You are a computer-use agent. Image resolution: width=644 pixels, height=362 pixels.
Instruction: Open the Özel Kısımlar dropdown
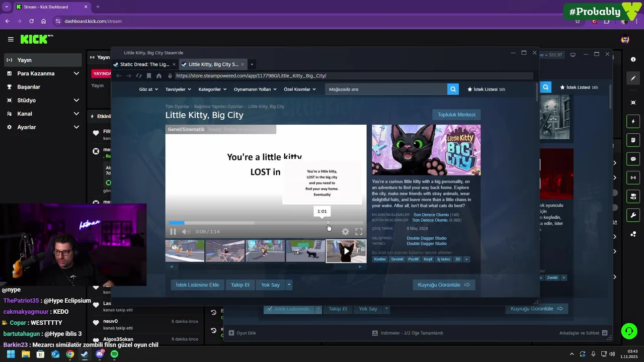[300, 89]
